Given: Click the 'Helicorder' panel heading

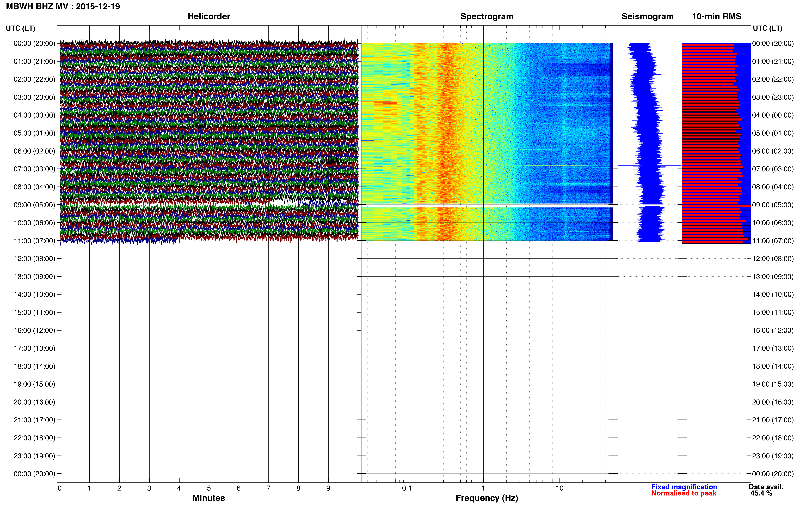Looking at the screenshot, I should tap(208, 16).
